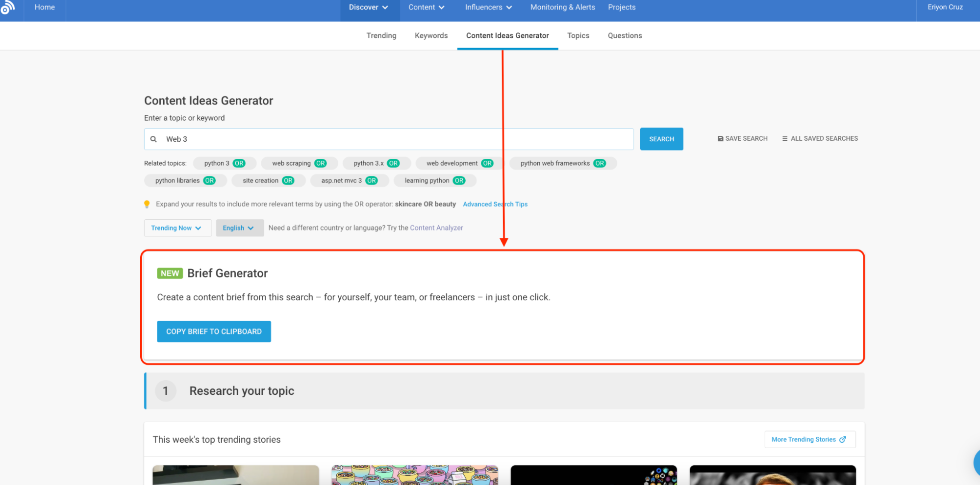Go to Home in top navigation
Screen dimensions: 980x485
click(45, 7)
